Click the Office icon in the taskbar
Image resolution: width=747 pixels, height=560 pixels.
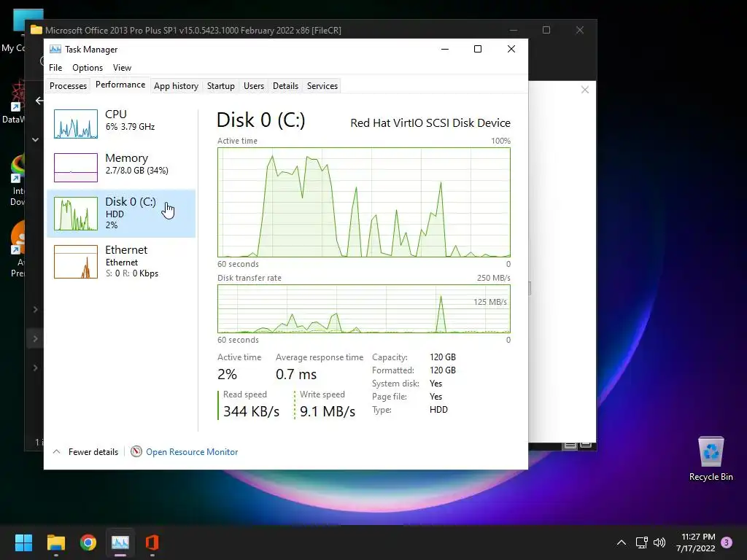pos(152,542)
